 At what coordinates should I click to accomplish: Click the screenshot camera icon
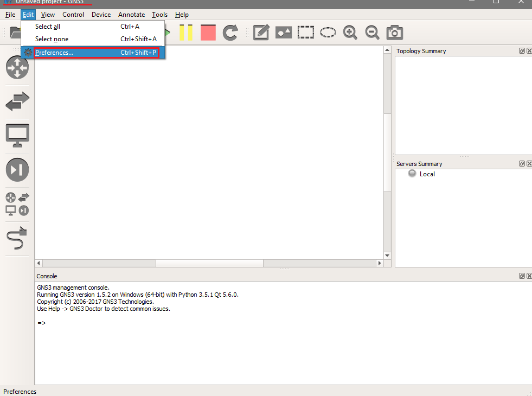(395, 33)
